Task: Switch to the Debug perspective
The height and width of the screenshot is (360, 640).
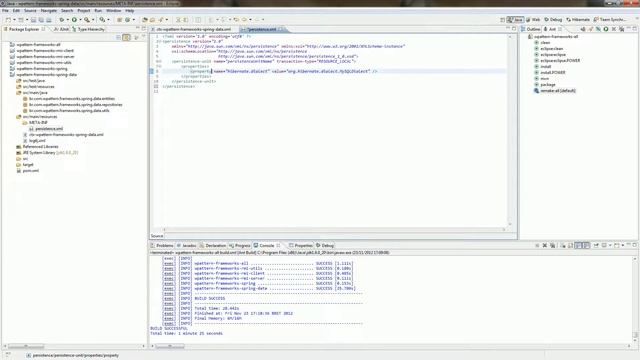Action: point(553,20)
